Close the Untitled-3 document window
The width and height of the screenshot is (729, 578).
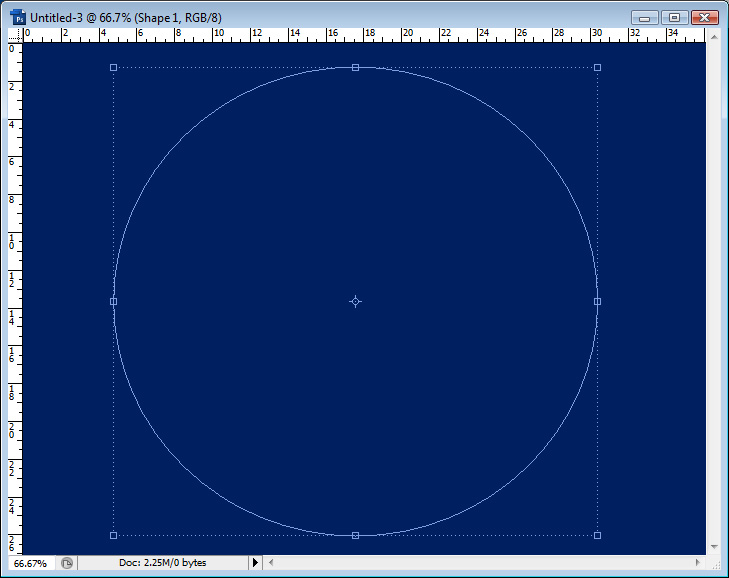pyautogui.click(x=704, y=18)
